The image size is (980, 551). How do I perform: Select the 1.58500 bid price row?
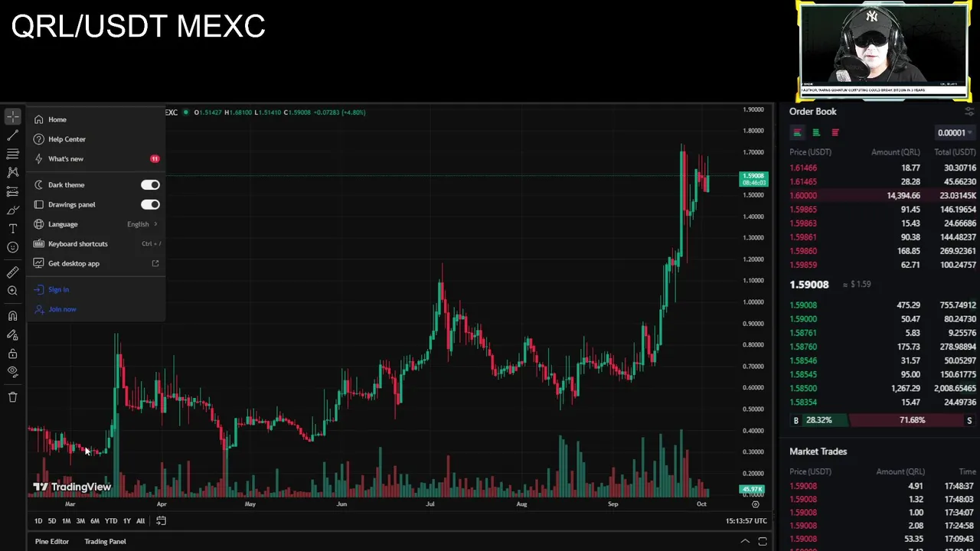pos(883,389)
